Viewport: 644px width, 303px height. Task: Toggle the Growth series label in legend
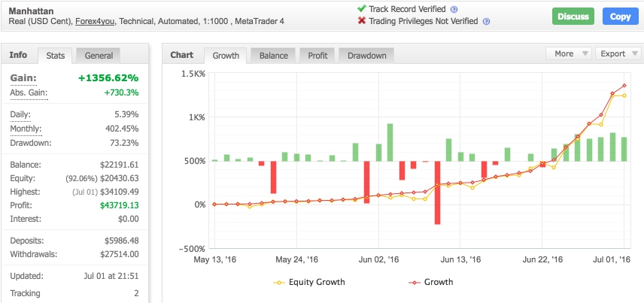(x=439, y=283)
